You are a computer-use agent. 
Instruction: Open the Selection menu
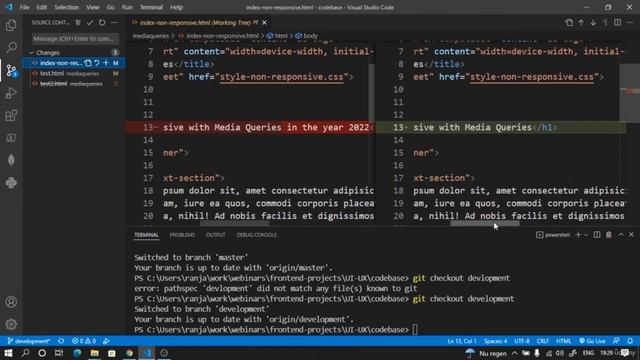[67, 7]
